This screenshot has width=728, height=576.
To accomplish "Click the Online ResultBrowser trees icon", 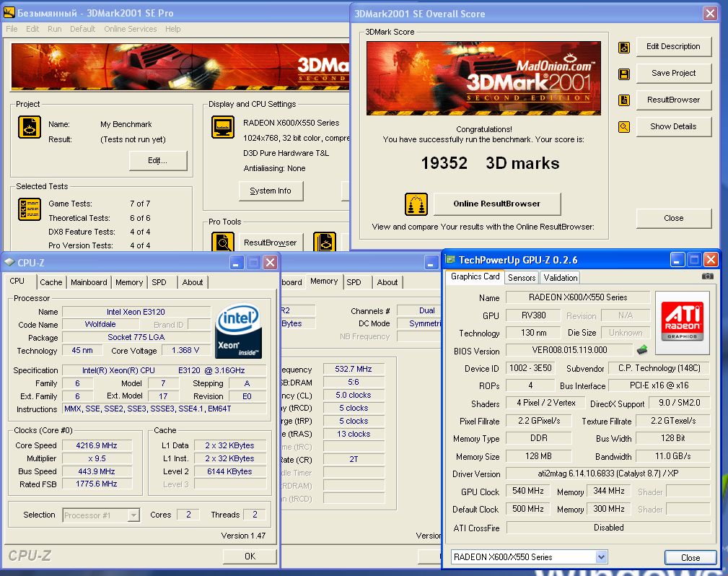I will coord(416,204).
